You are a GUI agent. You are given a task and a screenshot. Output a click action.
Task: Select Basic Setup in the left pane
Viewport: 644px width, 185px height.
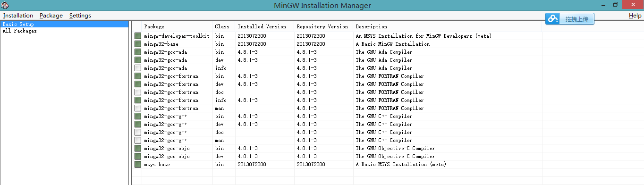tap(65, 24)
